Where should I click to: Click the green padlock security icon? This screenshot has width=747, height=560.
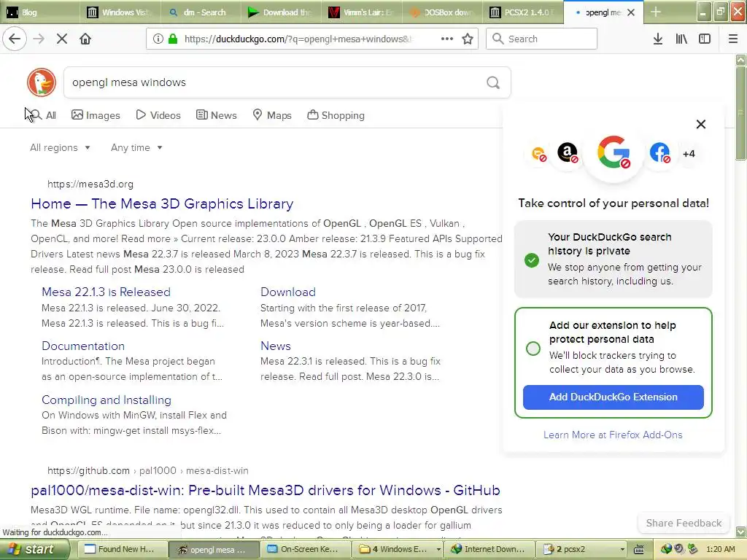(x=173, y=39)
